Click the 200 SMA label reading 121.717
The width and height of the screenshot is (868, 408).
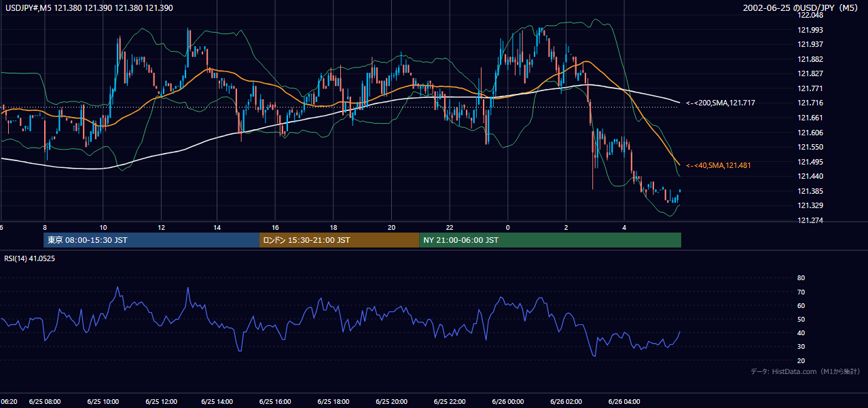(x=721, y=103)
